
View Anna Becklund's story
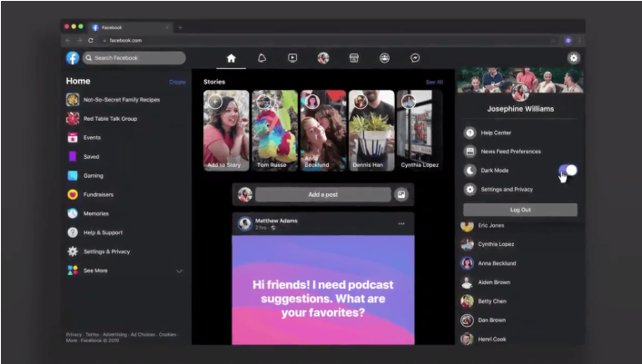(323, 130)
